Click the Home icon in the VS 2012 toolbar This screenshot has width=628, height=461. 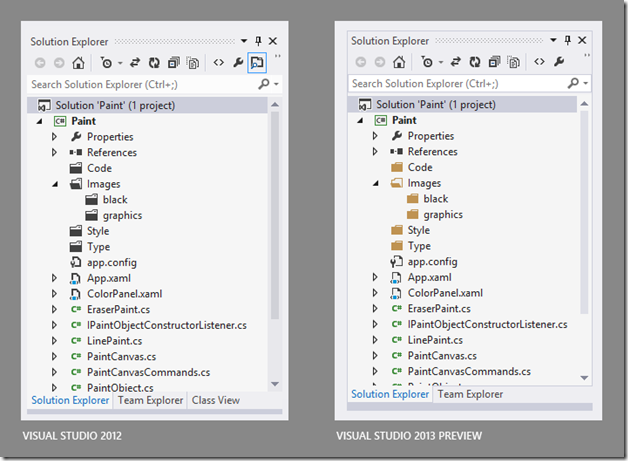coord(79,63)
